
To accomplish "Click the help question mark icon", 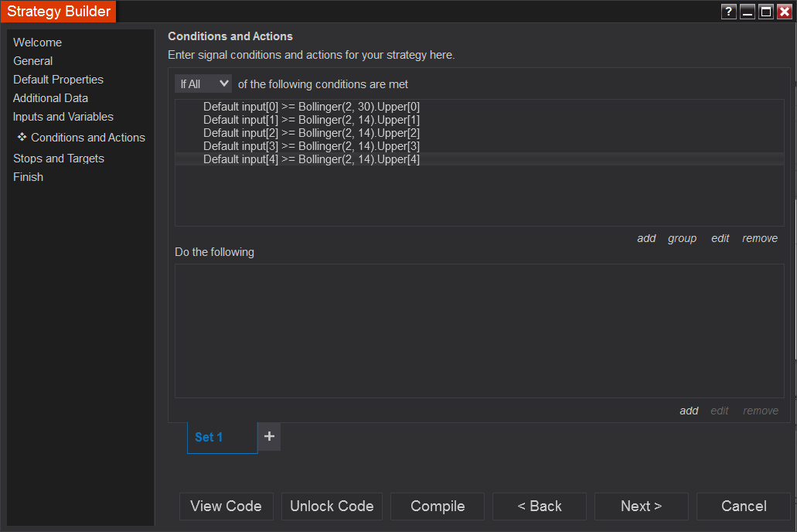I will point(728,12).
